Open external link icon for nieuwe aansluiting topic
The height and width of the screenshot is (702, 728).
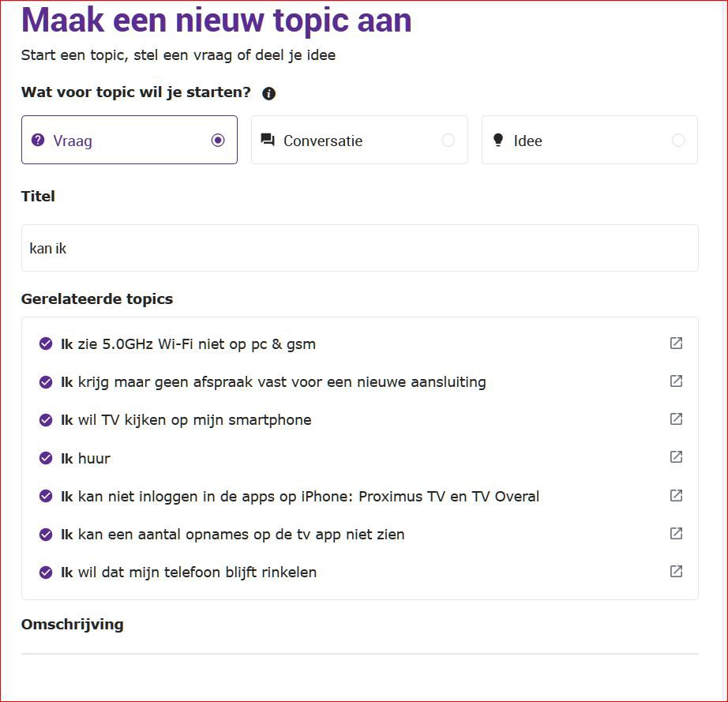tap(676, 381)
